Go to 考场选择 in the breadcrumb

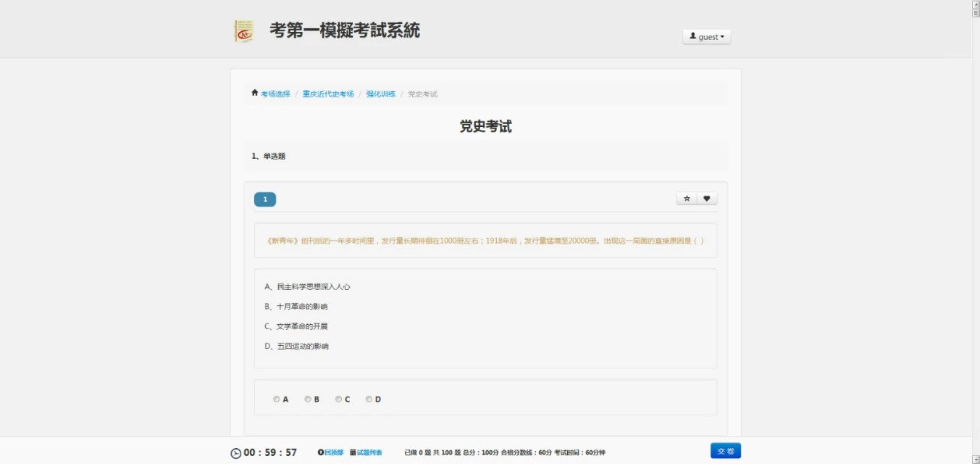[275, 94]
